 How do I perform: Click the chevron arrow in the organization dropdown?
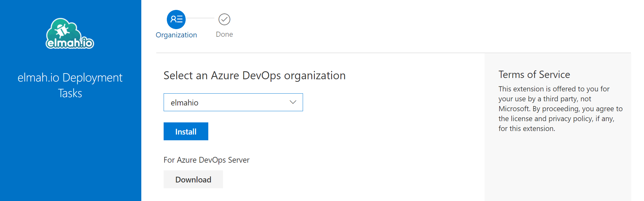[293, 102]
